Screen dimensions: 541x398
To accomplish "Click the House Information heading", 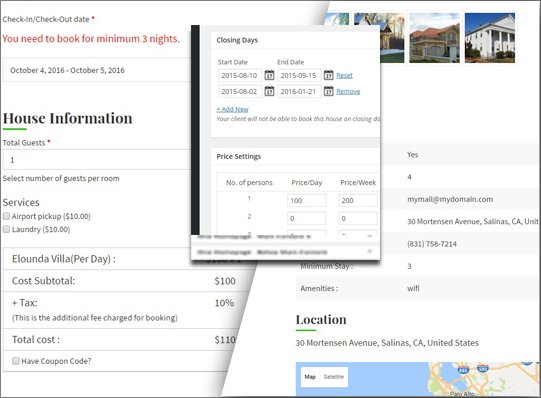I will point(68,118).
